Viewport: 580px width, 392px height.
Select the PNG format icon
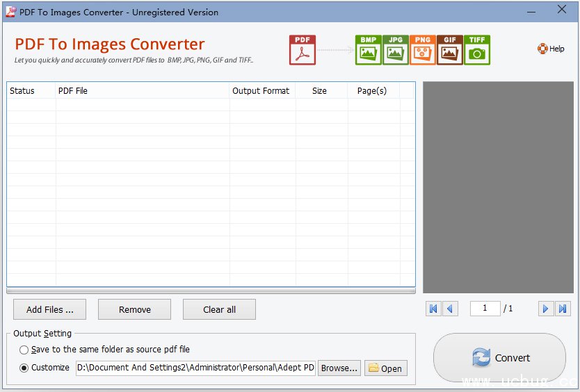click(422, 50)
